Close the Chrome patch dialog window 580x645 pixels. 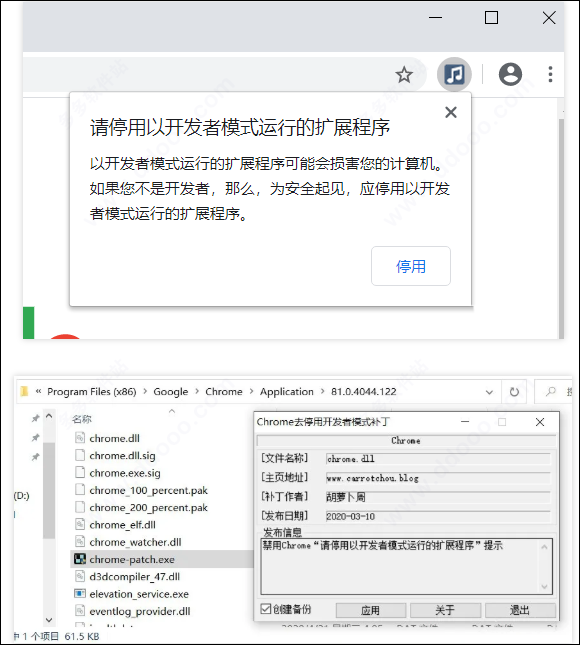[x=540, y=422]
